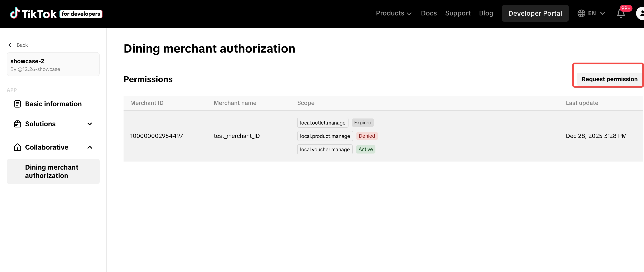Open the Blog link
The image size is (644, 272).
(486, 14)
